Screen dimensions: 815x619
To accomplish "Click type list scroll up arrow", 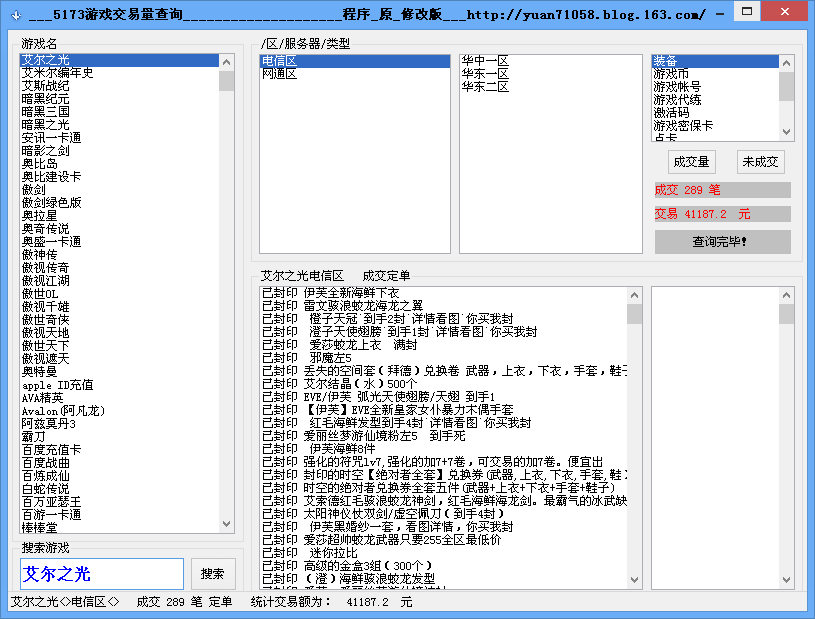I will [786, 63].
